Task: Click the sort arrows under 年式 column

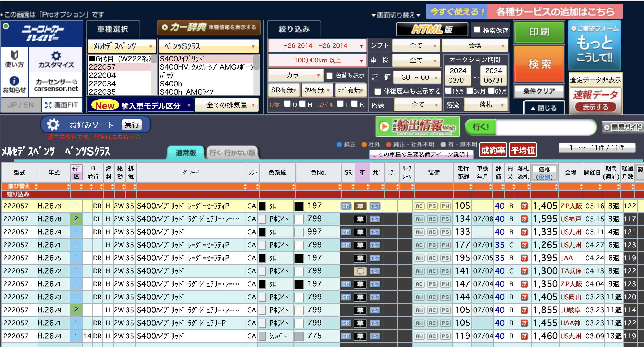Action: point(68,186)
